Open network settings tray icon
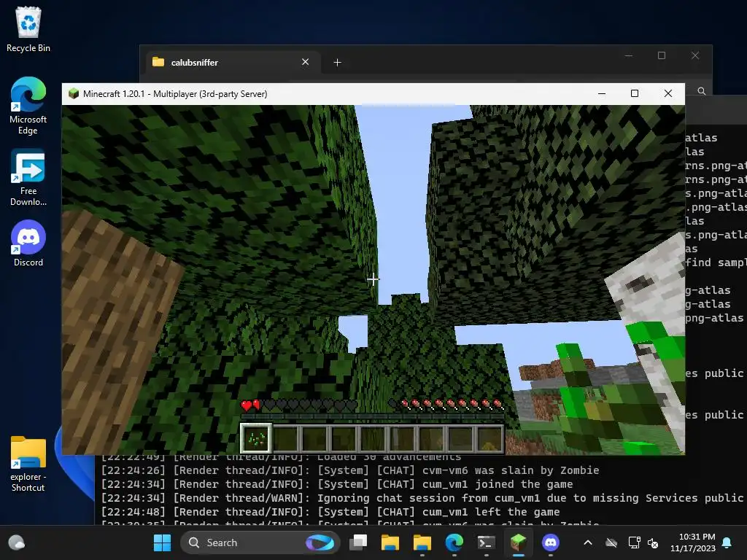The image size is (747, 560). click(634, 542)
